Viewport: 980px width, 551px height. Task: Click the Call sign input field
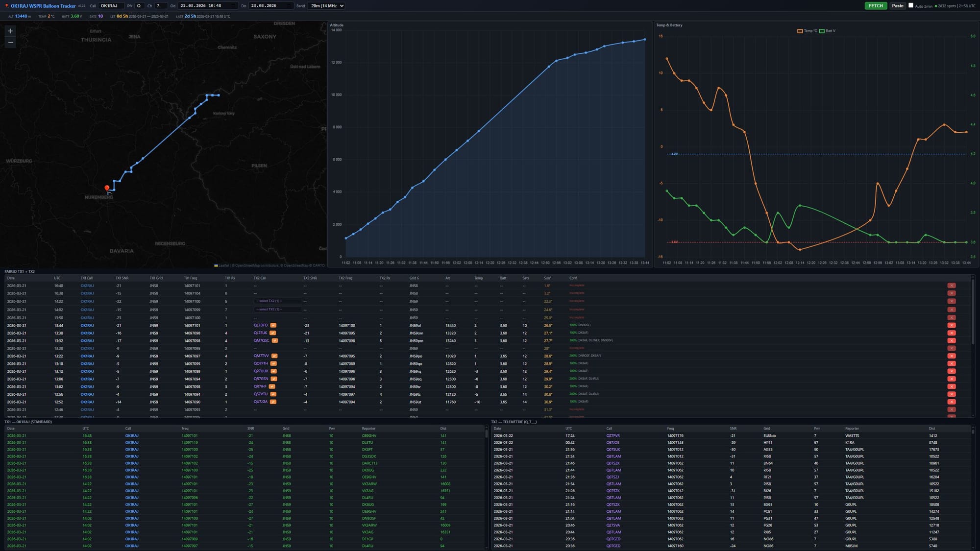point(111,6)
